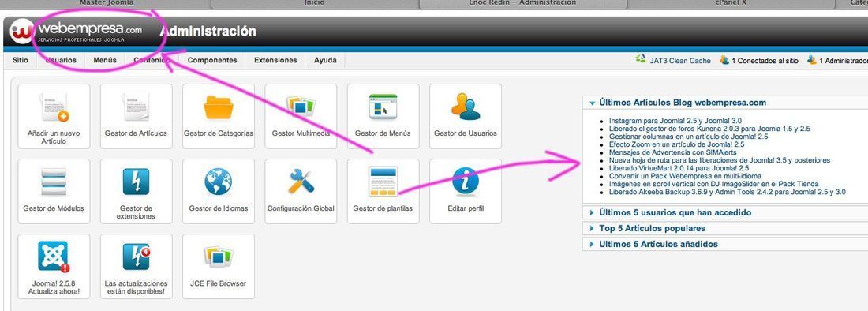
Task: Open the Menús menu
Action: click(x=105, y=60)
